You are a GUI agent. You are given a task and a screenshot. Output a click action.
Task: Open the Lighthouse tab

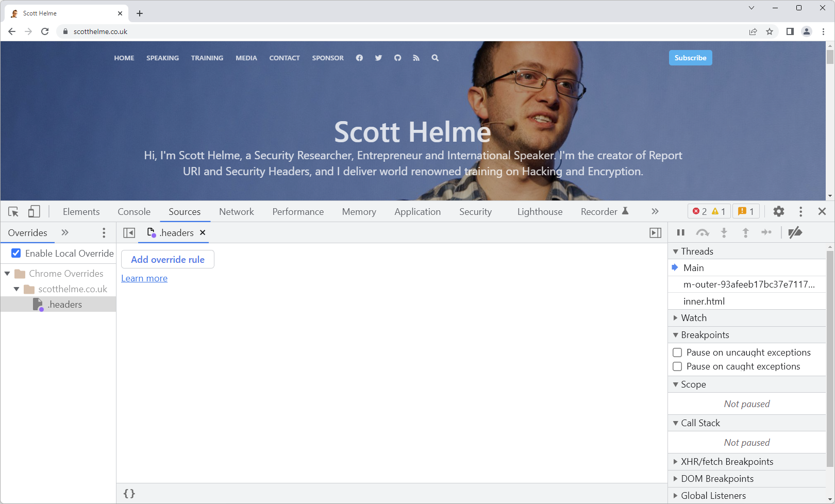click(x=540, y=212)
